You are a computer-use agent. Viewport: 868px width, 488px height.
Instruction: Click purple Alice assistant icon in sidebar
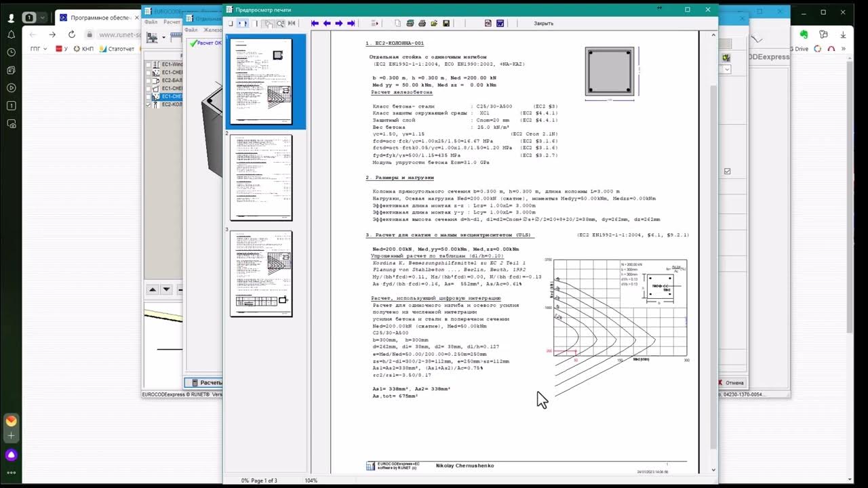[x=11, y=455]
